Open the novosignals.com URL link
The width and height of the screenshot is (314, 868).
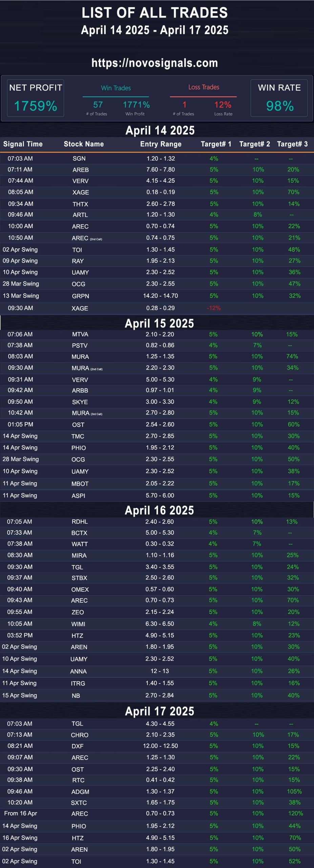(x=154, y=63)
